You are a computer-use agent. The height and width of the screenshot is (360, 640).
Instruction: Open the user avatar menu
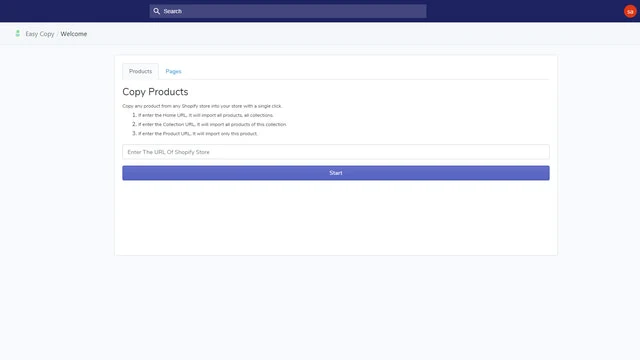[x=630, y=11]
